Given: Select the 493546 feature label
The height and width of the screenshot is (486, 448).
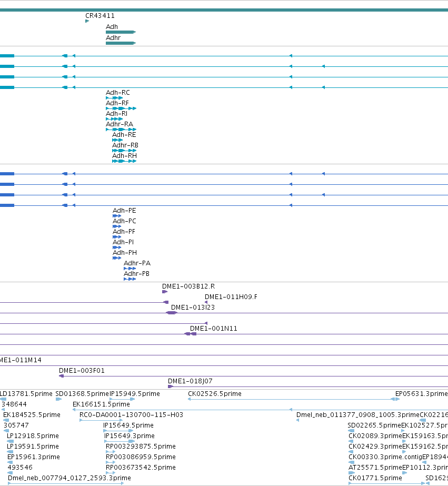Looking at the screenshot, I should click(20, 468).
